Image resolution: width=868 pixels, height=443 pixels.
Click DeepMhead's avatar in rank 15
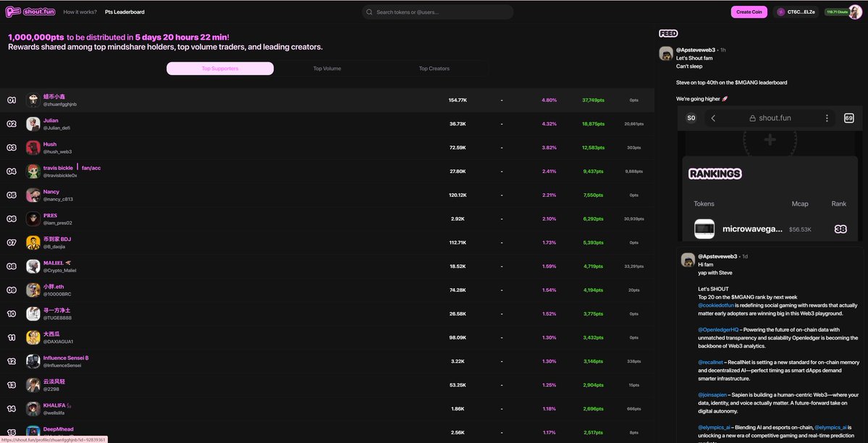pos(33,432)
